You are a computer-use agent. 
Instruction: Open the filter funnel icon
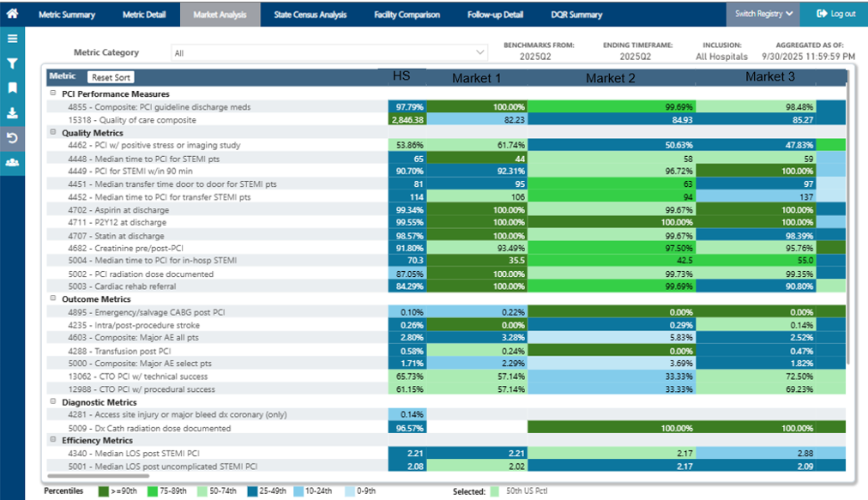tap(12, 63)
